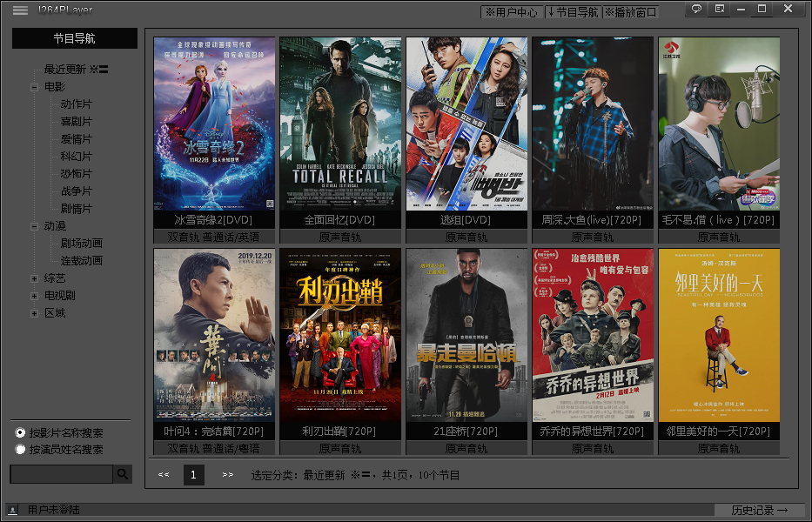Go to previous page with << button
812x522 pixels.
pos(164,474)
